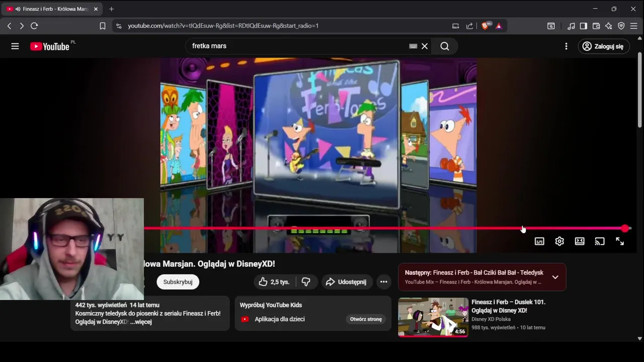Click the browser share page icon
This screenshot has width=644, height=362.
click(x=469, y=26)
